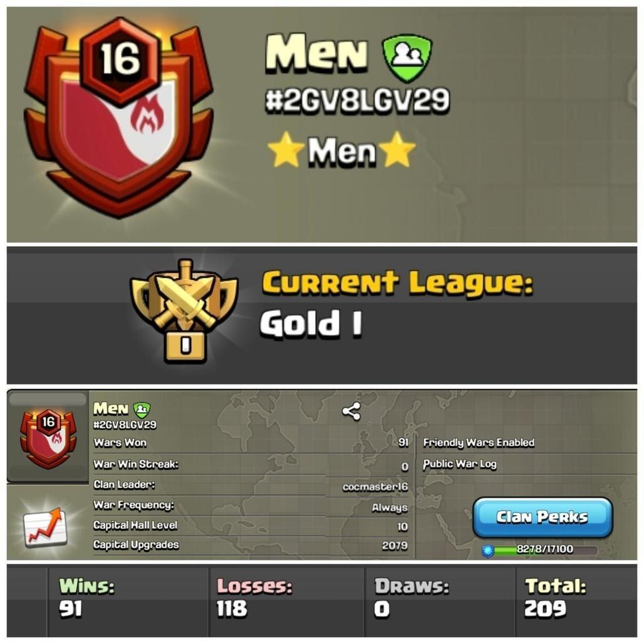Open the clan statistics chart icon

(44, 527)
